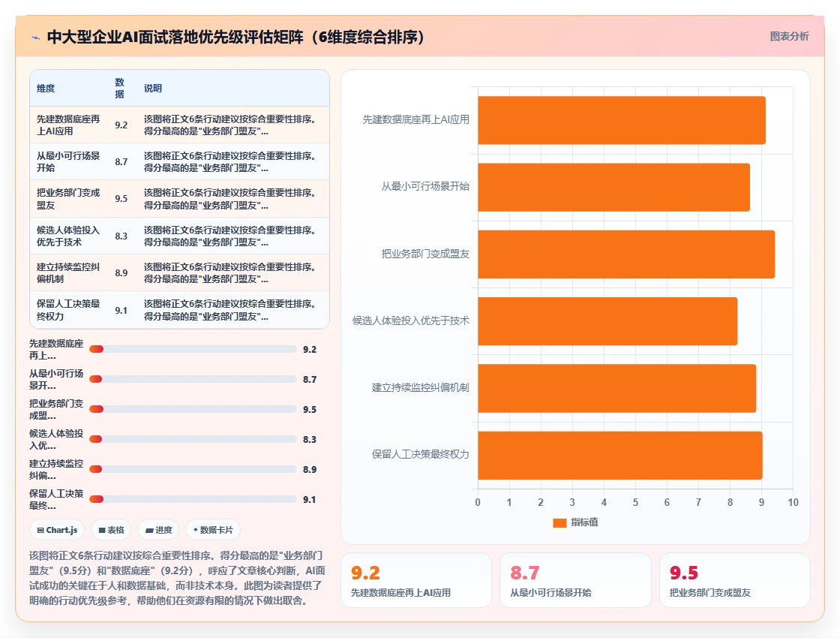
Task: Click the 先建数据底座再上AI应用 chart bar
Action: click(622, 120)
